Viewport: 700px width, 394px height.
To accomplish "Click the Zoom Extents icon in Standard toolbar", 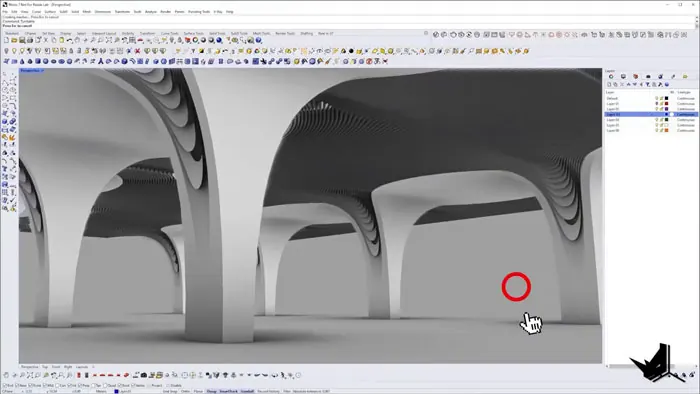I will click(108, 40).
